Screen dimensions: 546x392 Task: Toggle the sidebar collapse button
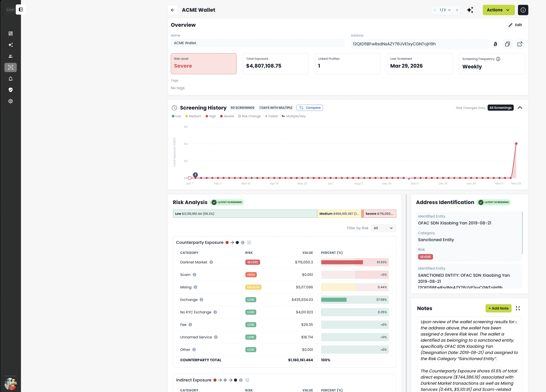tap(21, 10)
